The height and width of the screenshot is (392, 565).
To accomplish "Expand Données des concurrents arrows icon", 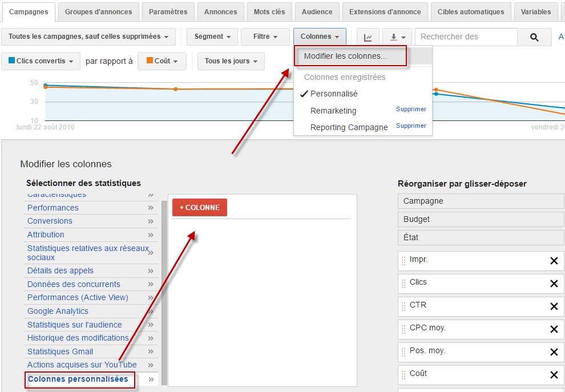I will 151,284.
